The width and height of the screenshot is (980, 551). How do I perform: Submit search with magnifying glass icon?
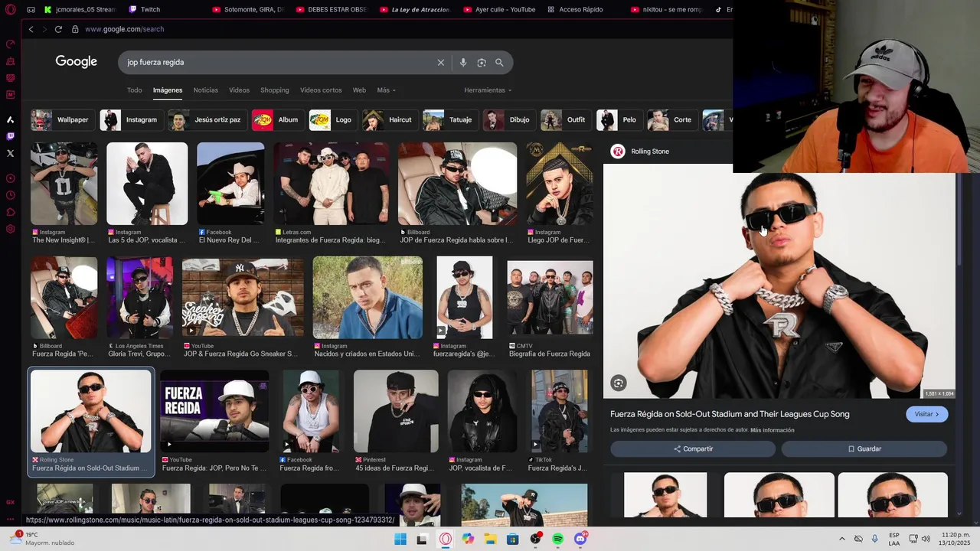[x=499, y=63]
